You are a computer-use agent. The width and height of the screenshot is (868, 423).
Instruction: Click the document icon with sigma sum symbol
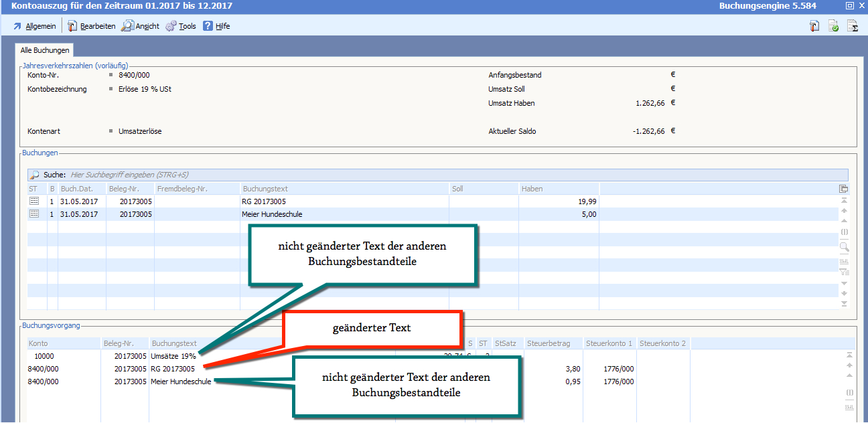coord(853,26)
